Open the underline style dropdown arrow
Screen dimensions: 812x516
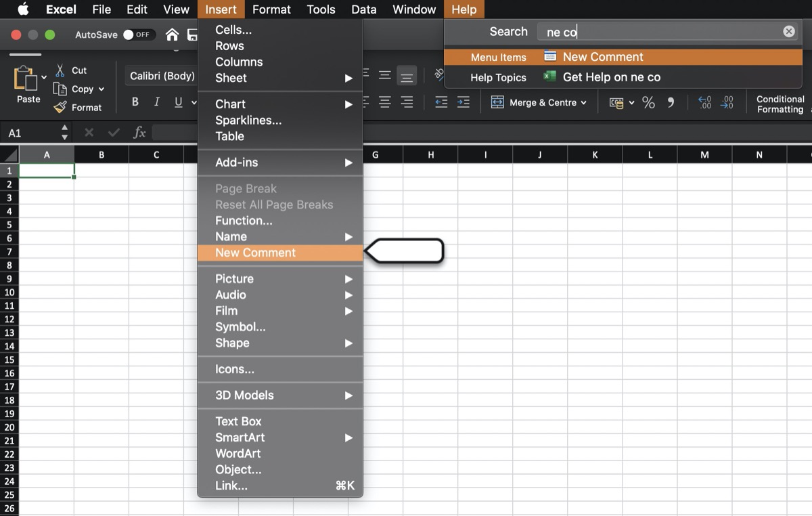click(194, 103)
